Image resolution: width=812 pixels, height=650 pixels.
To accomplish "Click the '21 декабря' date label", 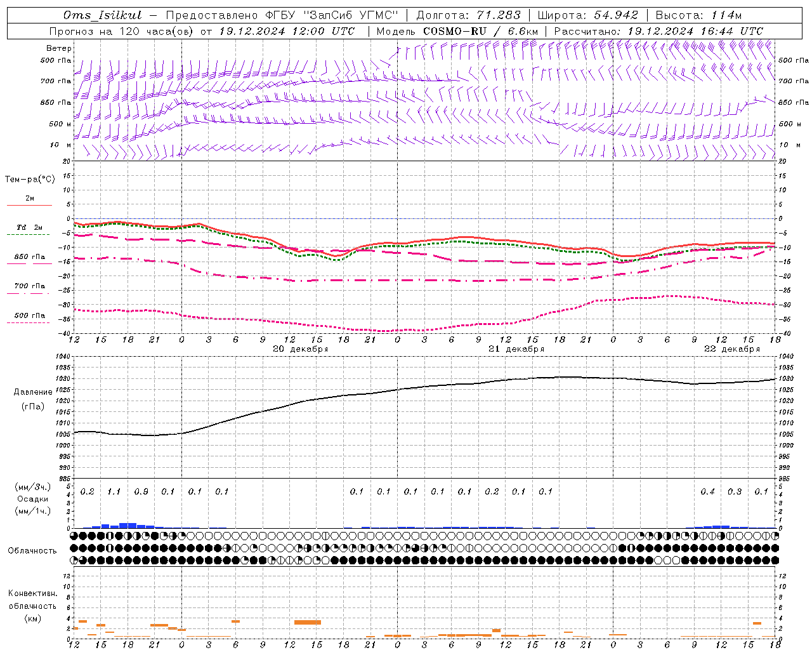I will (x=516, y=349).
